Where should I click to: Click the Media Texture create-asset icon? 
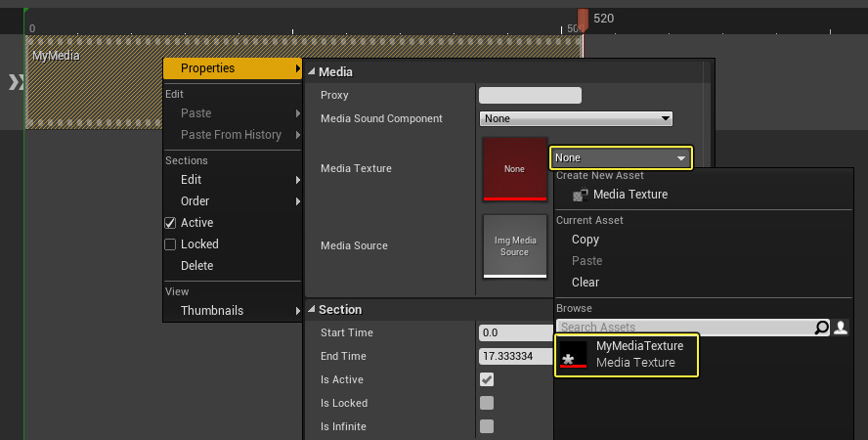tap(580, 195)
